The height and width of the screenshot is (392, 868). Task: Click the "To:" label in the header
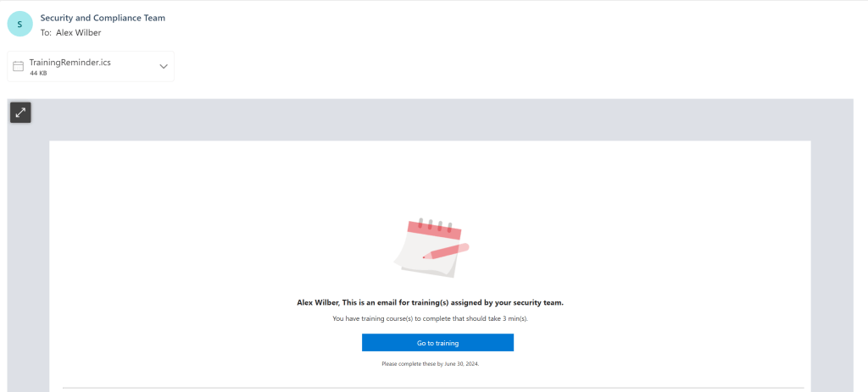point(46,33)
